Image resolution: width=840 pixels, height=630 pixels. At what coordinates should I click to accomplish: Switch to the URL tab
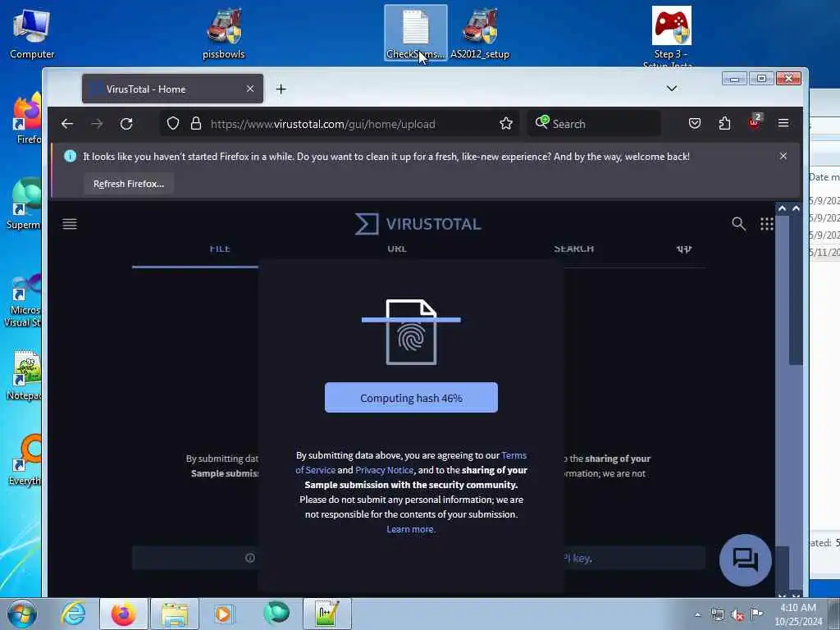tap(397, 249)
